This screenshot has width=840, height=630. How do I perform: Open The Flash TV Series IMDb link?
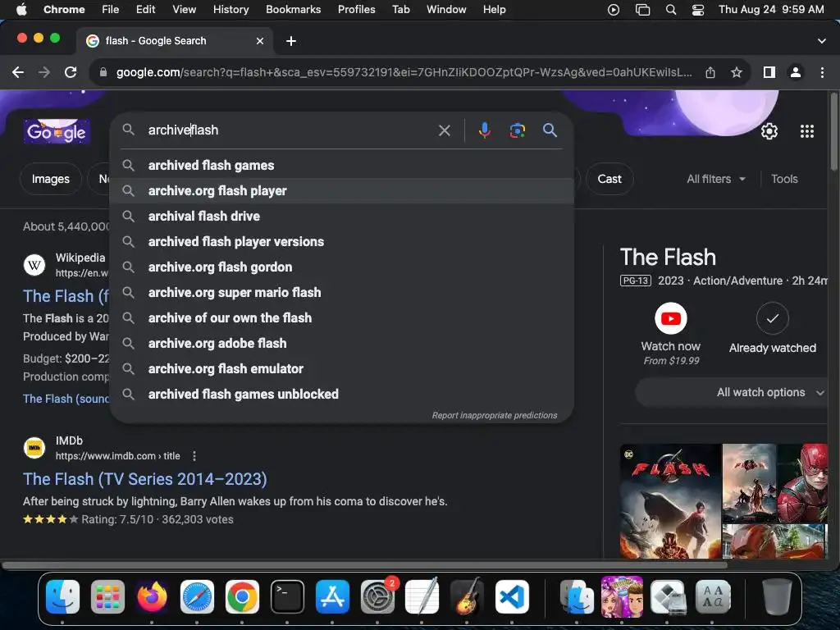[x=144, y=479]
